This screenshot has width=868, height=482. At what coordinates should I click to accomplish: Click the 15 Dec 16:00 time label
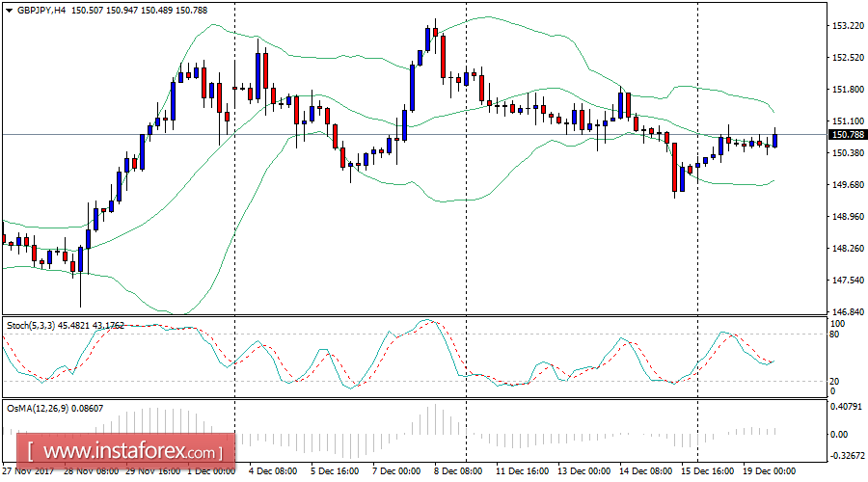[x=708, y=471]
